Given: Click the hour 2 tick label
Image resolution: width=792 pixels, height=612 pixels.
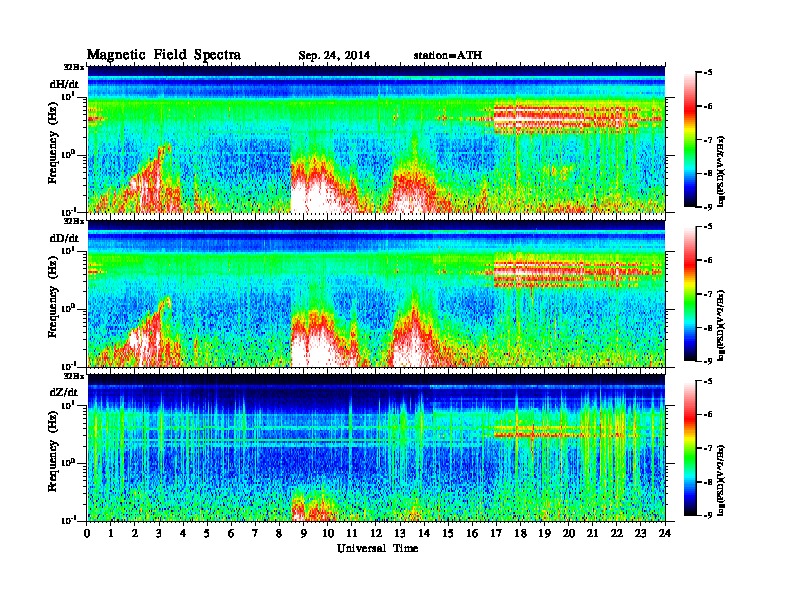Looking at the screenshot, I should (x=135, y=533).
